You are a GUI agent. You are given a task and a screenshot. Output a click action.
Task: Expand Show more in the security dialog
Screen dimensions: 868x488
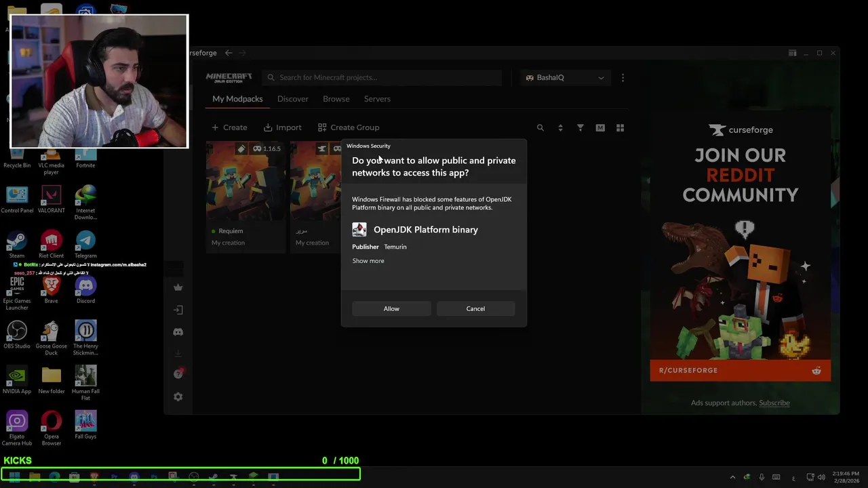(368, 261)
